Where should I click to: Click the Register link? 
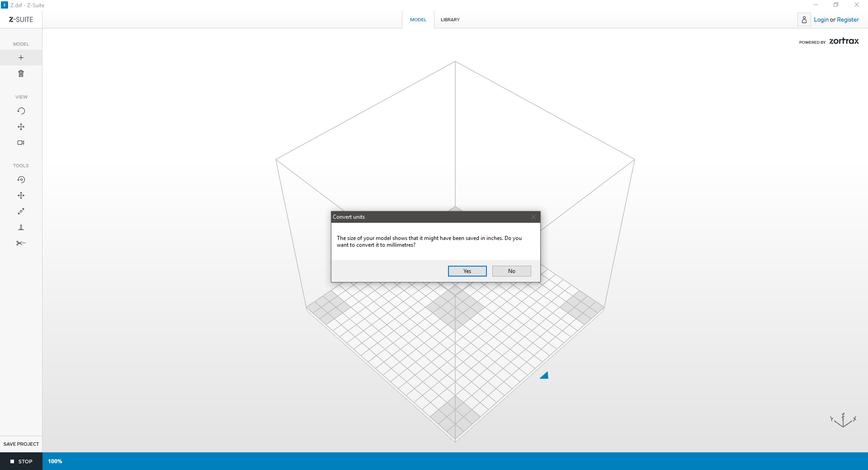point(848,20)
